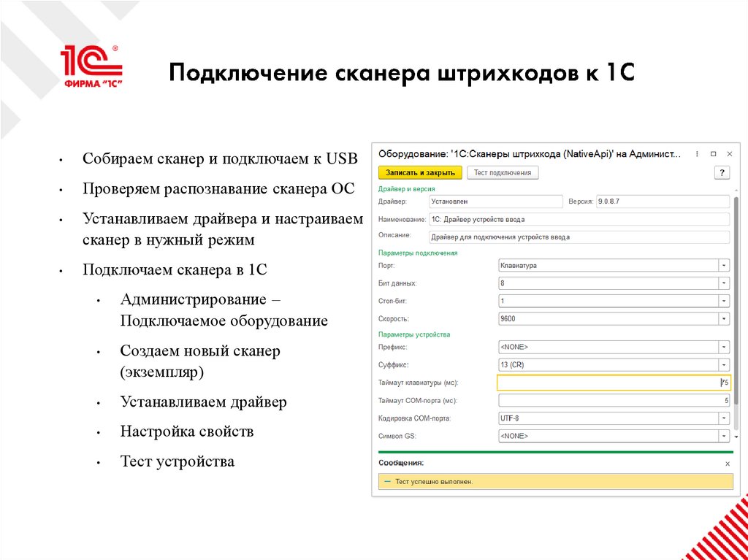Click the Версия field showing 9.0.8.7

point(663,202)
